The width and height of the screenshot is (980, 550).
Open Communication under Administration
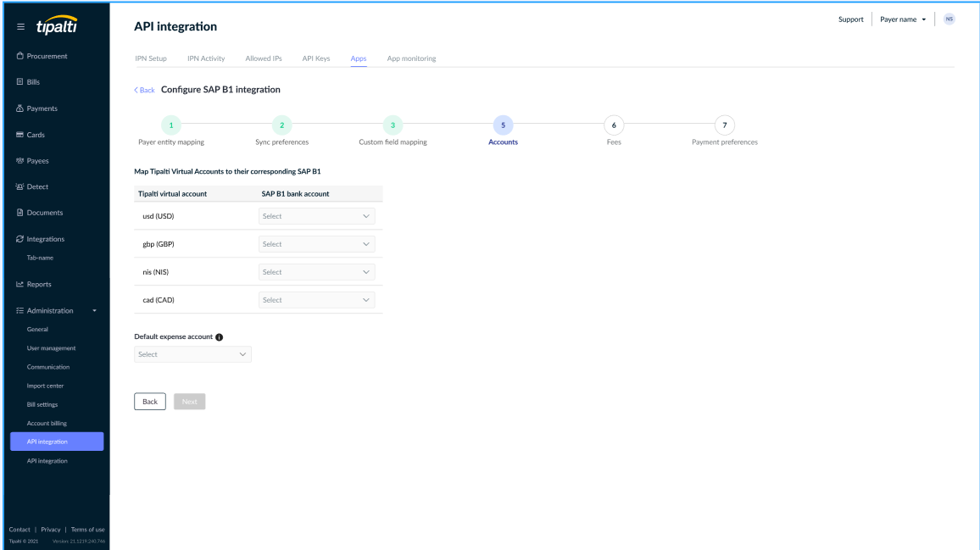(x=48, y=367)
